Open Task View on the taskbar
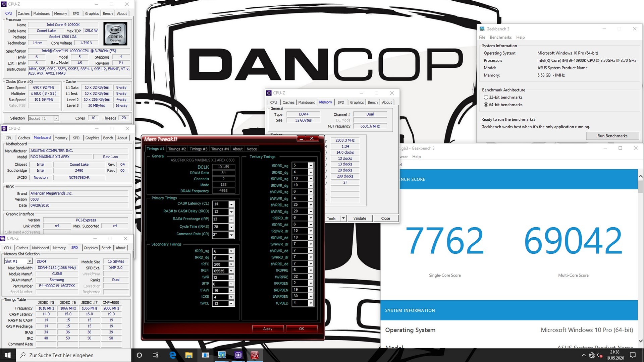 155,355
